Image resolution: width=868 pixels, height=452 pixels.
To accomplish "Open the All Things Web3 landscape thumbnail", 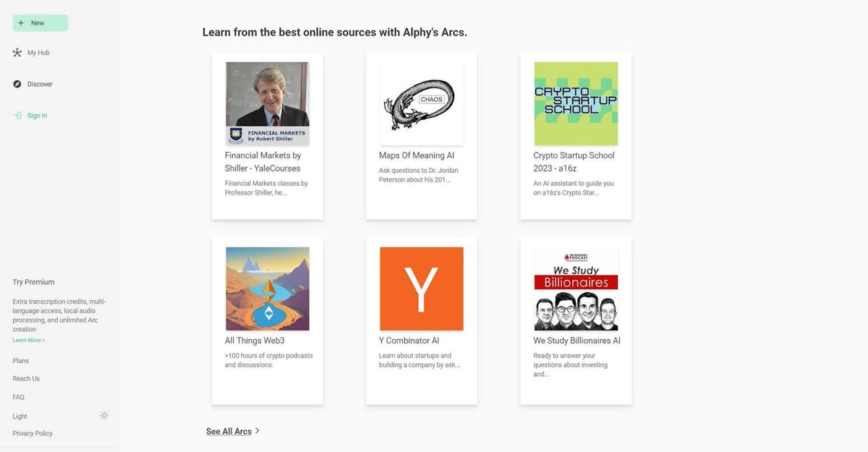I will click(x=268, y=289).
